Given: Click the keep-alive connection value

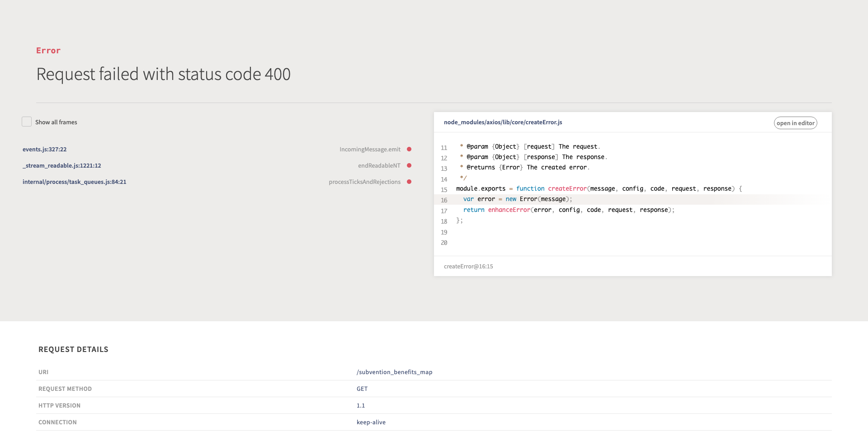Looking at the screenshot, I should [371, 422].
